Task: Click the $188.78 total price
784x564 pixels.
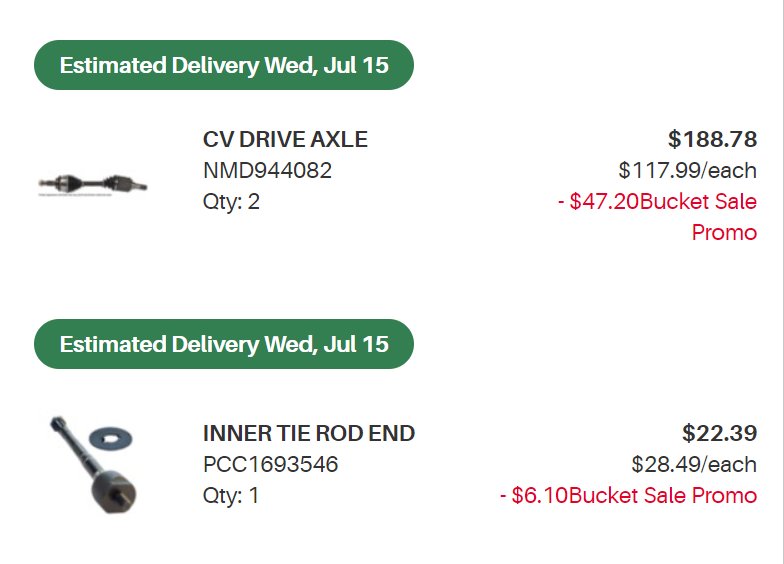Action: click(712, 139)
